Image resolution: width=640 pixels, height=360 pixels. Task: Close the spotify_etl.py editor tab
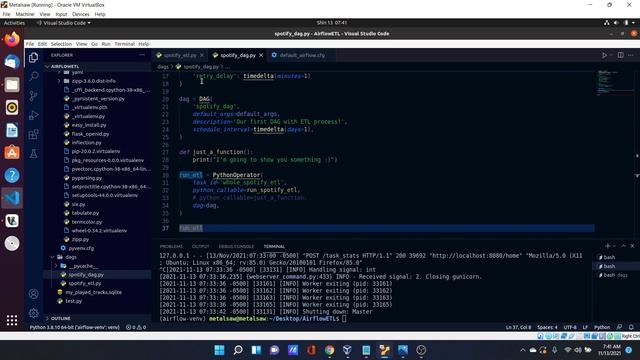(202, 55)
